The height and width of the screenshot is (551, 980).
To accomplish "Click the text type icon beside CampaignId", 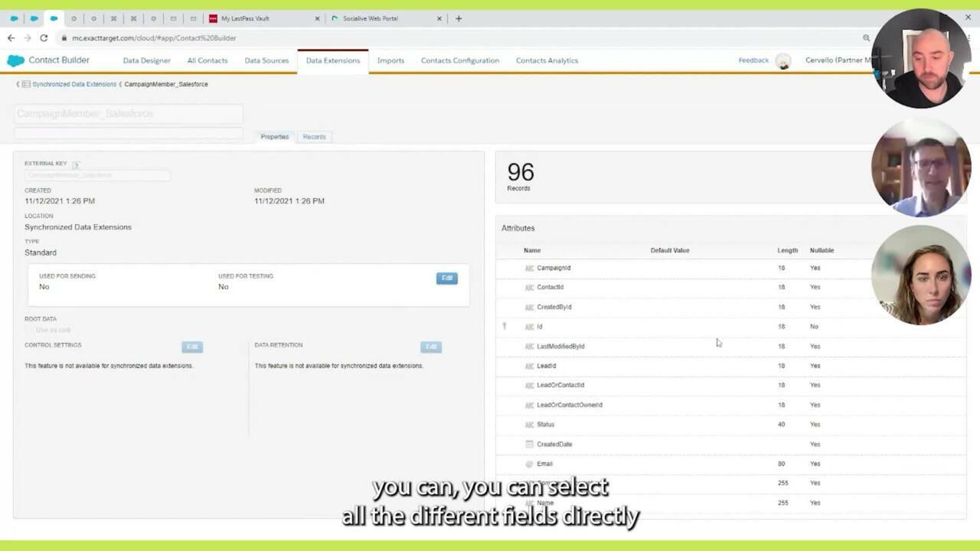I will point(529,268).
